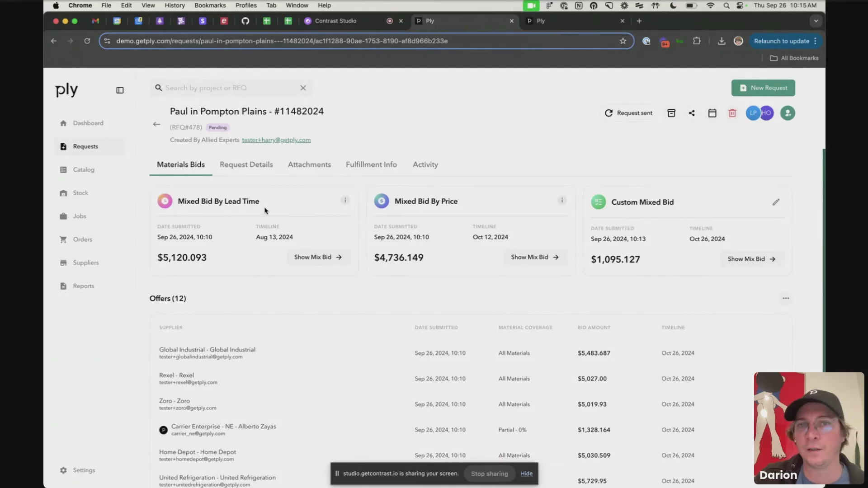This screenshot has height=488, width=868.
Task: Click the share request icon
Action: click(x=692, y=113)
